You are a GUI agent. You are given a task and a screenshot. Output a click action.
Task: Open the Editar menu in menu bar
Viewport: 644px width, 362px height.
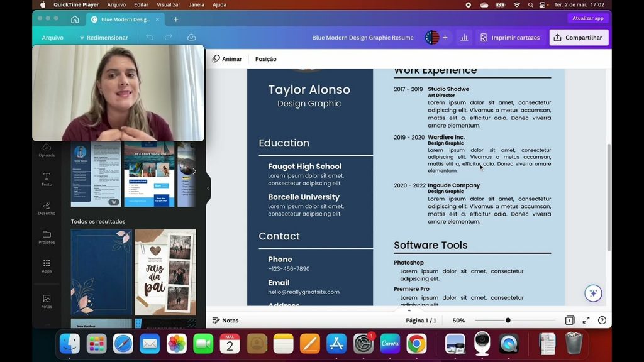[141, 5]
